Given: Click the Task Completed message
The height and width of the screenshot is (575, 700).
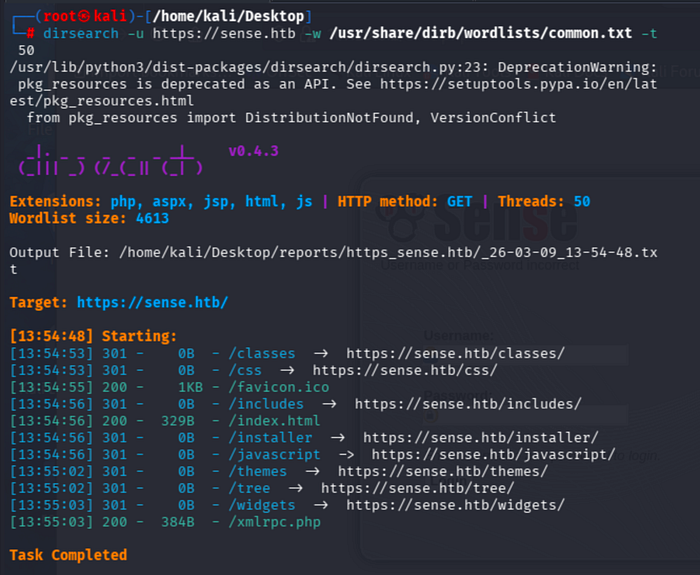Looking at the screenshot, I should pos(68,555).
